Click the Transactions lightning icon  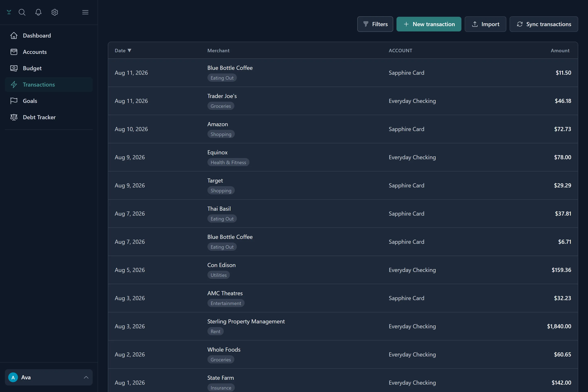(x=14, y=85)
